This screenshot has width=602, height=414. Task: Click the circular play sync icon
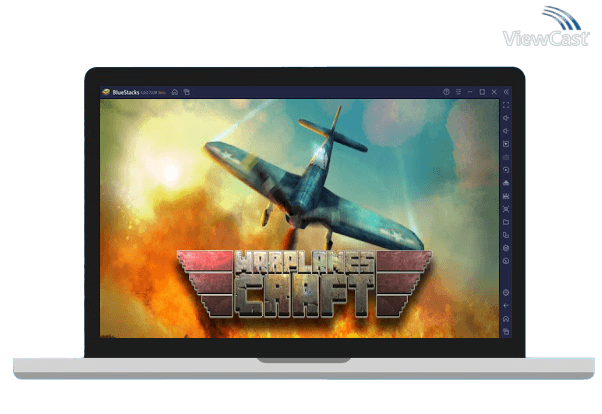506,170
